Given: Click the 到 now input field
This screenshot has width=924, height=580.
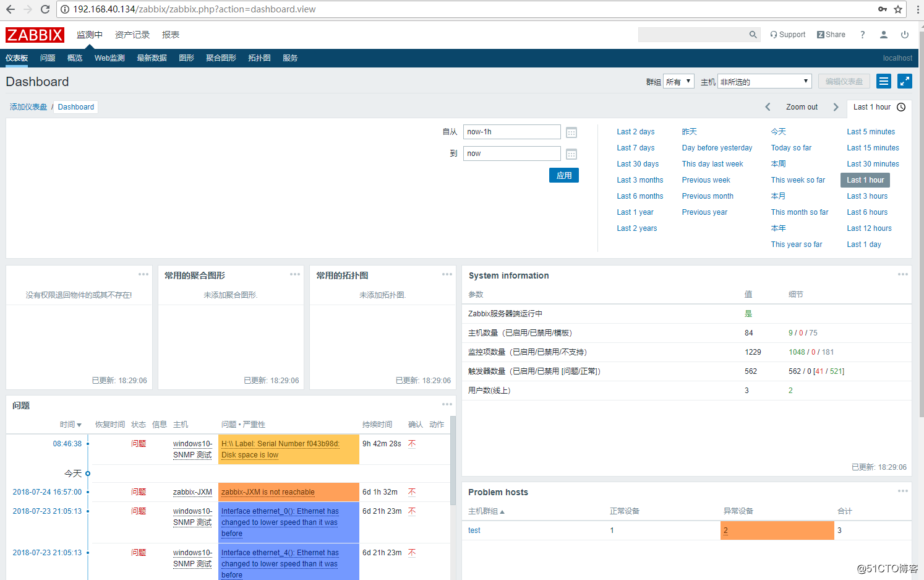Looking at the screenshot, I should point(511,154).
